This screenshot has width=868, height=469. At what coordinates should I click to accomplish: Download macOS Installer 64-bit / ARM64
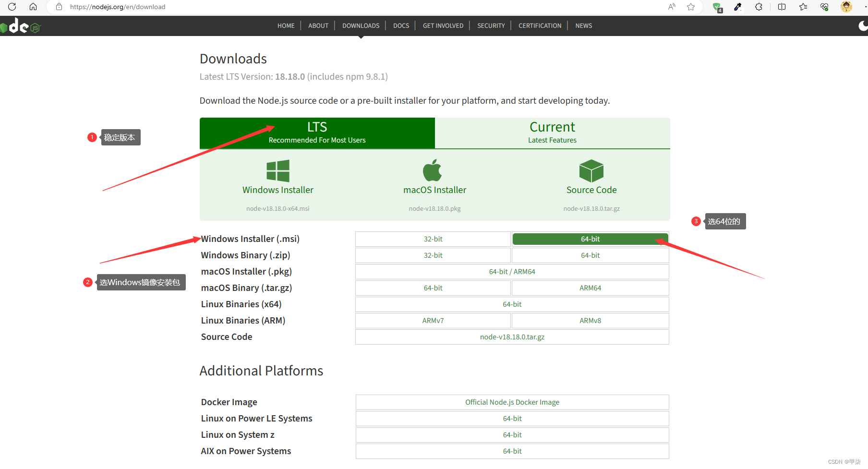(512, 272)
